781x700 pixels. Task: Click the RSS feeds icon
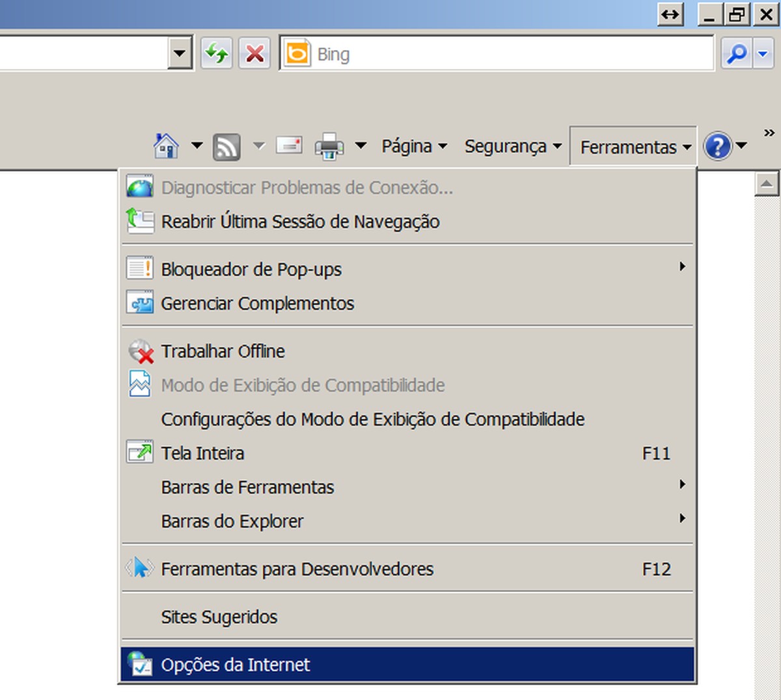(x=226, y=147)
